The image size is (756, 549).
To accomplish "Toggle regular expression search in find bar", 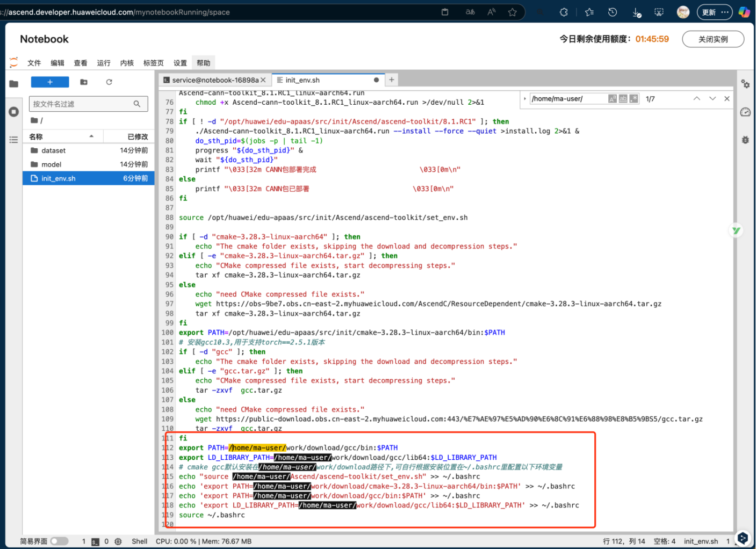I will [634, 98].
